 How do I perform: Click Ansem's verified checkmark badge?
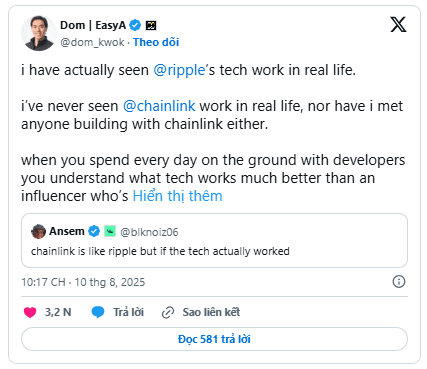point(94,231)
